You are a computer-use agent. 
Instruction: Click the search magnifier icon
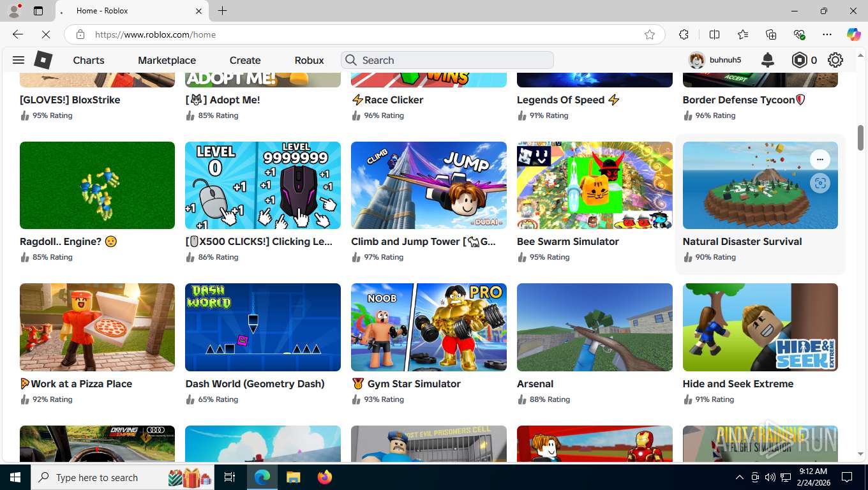pyautogui.click(x=351, y=60)
